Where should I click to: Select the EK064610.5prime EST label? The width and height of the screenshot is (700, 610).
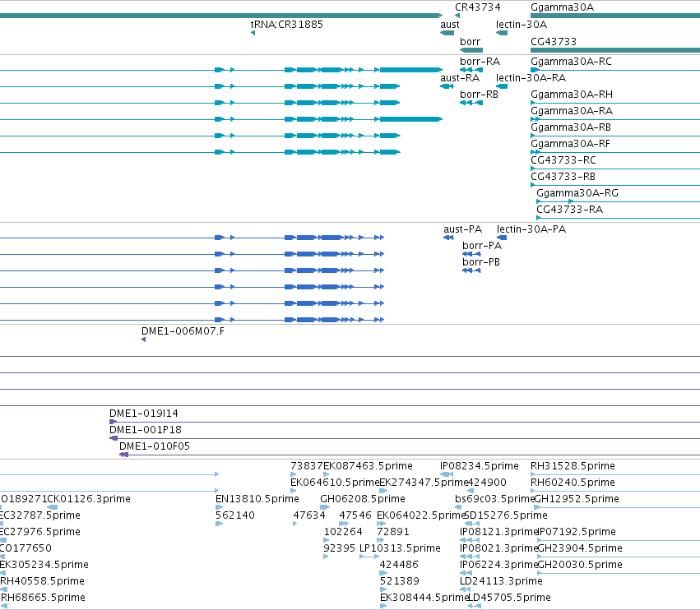coord(335,483)
